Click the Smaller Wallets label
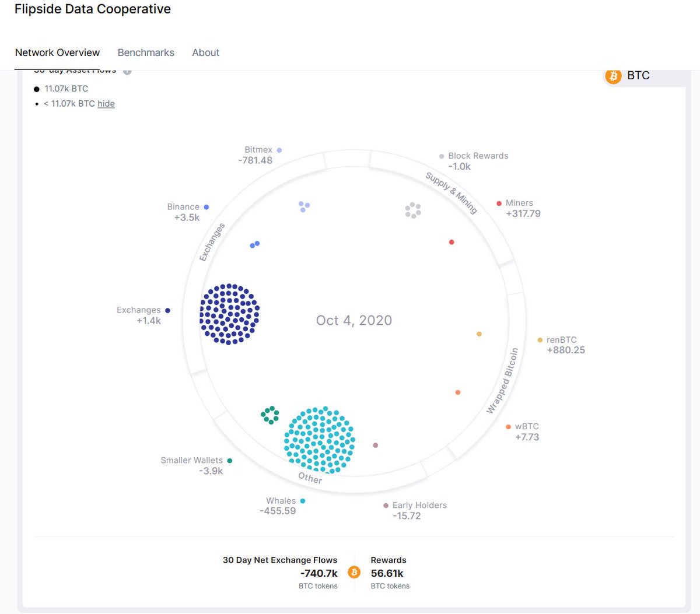700x614 pixels. point(192,461)
